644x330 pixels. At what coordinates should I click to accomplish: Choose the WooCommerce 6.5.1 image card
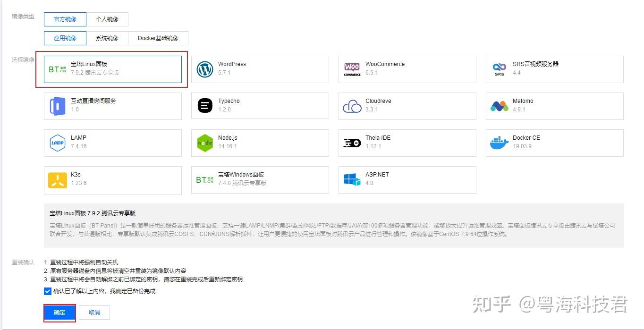[x=407, y=69]
